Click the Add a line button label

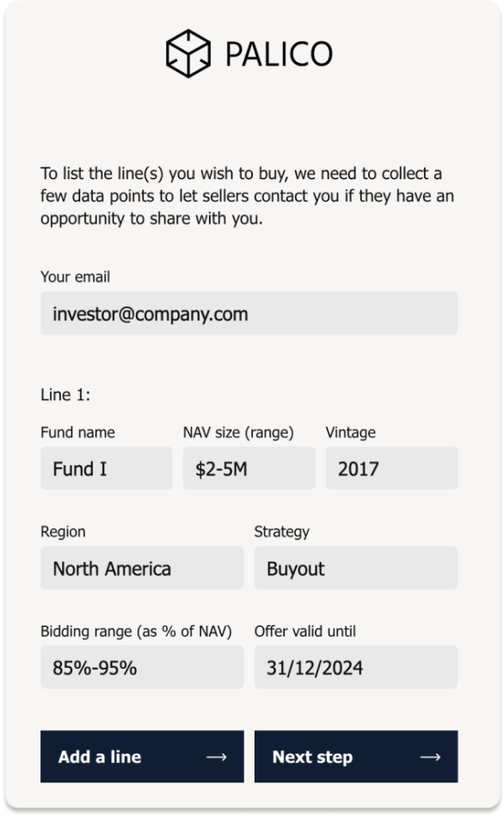tap(100, 757)
